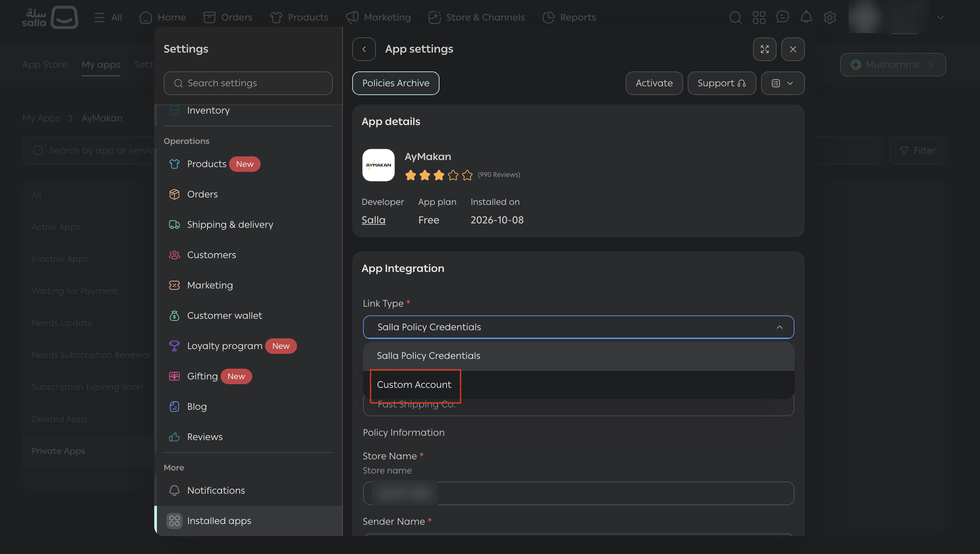
Task: Choose Salla Policy Credentials in the list
Action: pyautogui.click(x=578, y=356)
